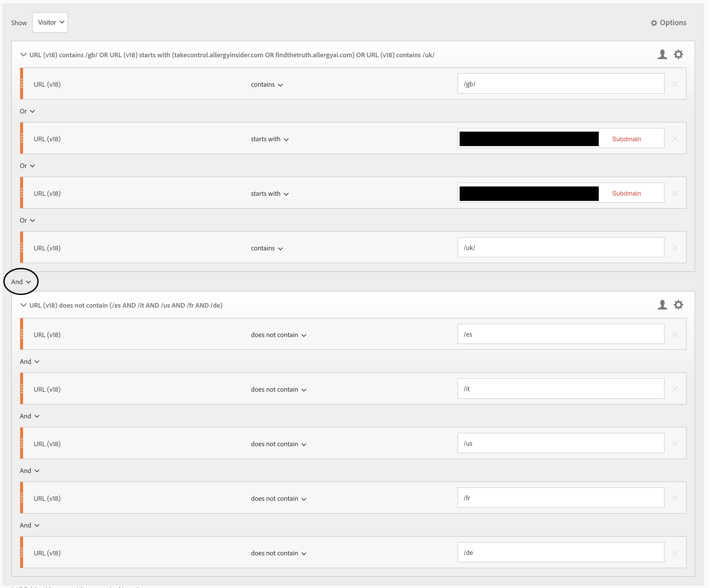Open circled And operator between containers

tap(21, 282)
